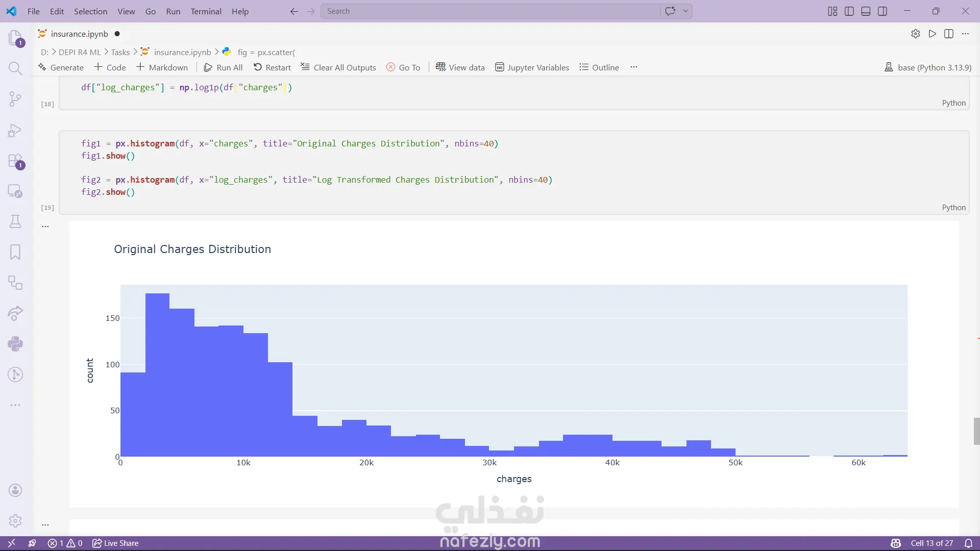This screenshot has height=551, width=980.
Task: Open the Source Control view
Action: click(x=15, y=99)
